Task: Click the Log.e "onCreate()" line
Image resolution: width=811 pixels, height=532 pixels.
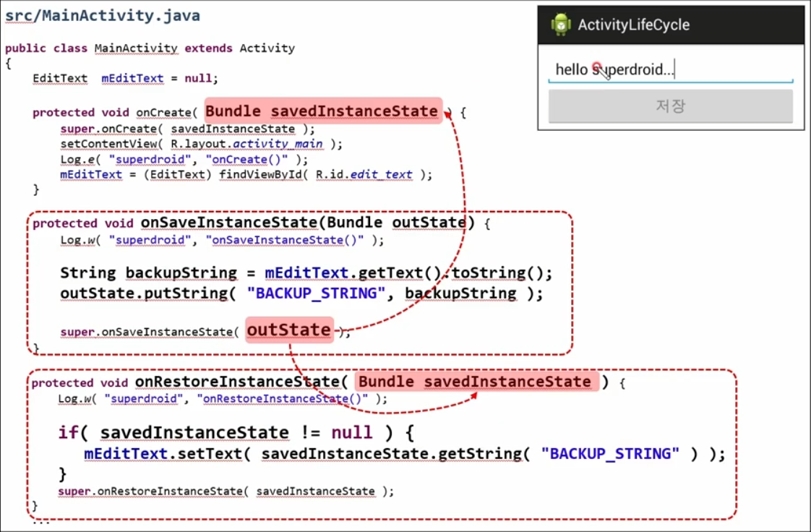Action: (184, 159)
